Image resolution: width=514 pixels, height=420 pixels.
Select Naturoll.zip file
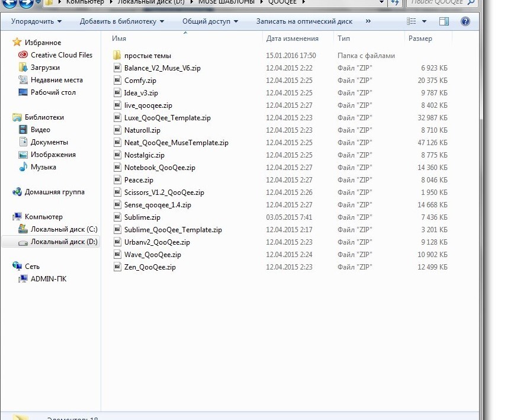(142, 130)
